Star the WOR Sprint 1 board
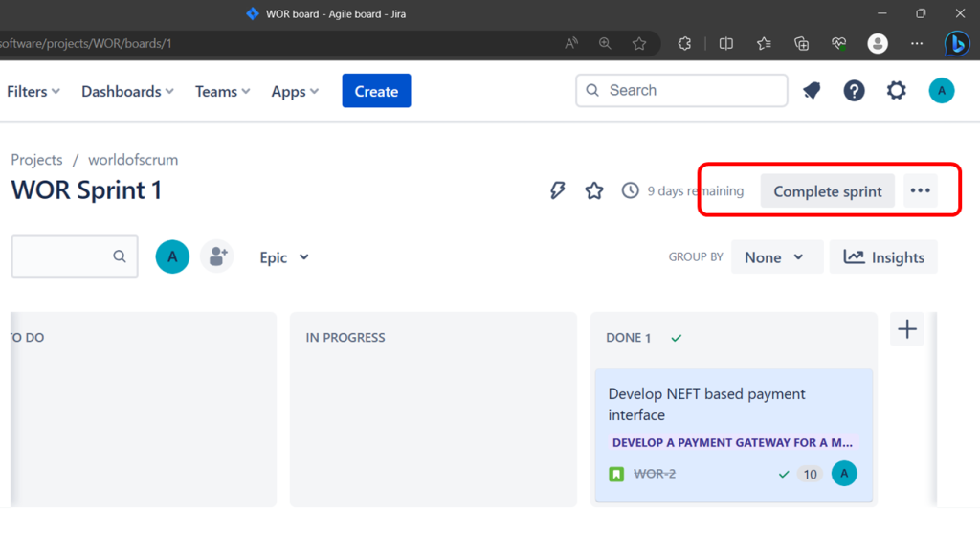 click(x=593, y=190)
